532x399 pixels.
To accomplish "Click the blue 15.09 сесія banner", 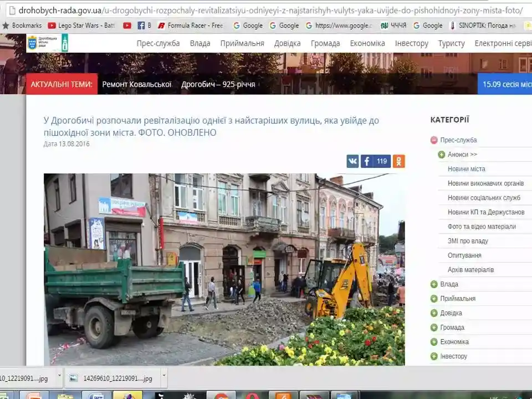I will click(505, 84).
